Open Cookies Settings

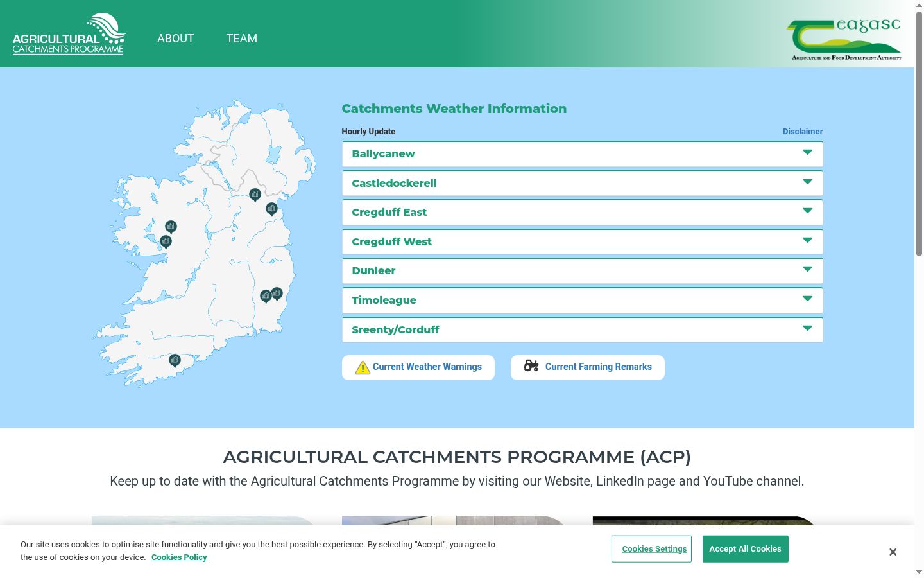coord(651,549)
